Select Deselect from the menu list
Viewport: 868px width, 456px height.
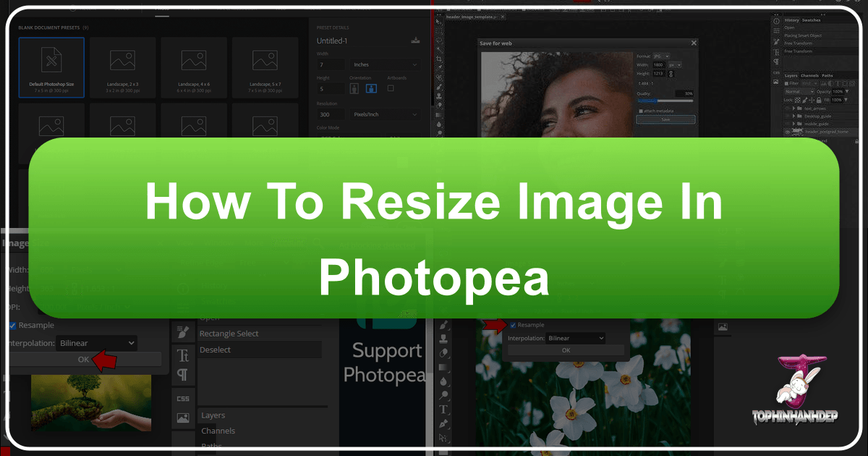[215, 350]
